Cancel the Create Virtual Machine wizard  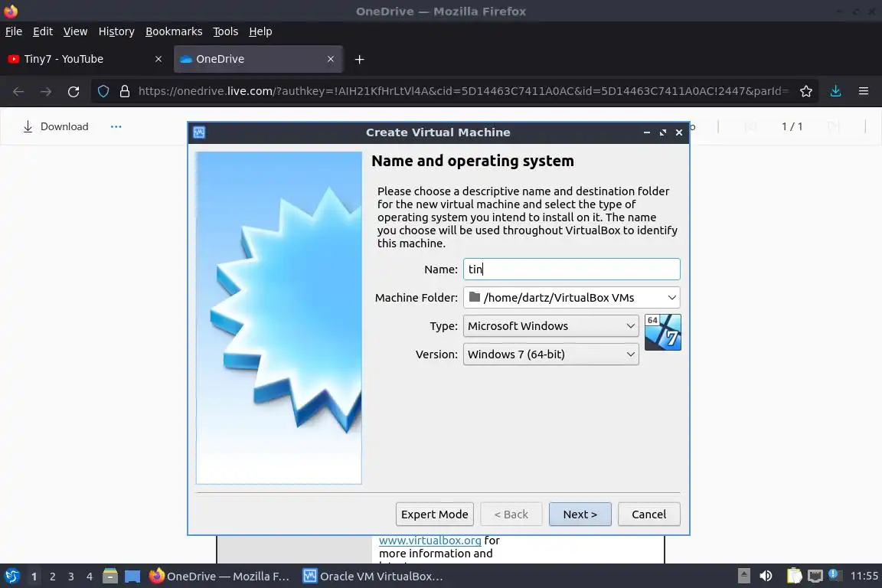(x=648, y=514)
